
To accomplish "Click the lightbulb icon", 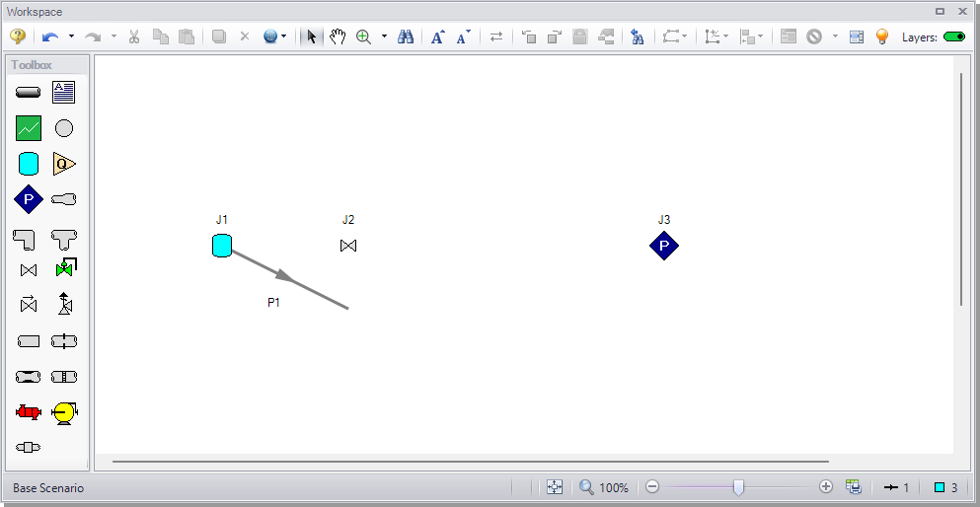I will 882,36.
